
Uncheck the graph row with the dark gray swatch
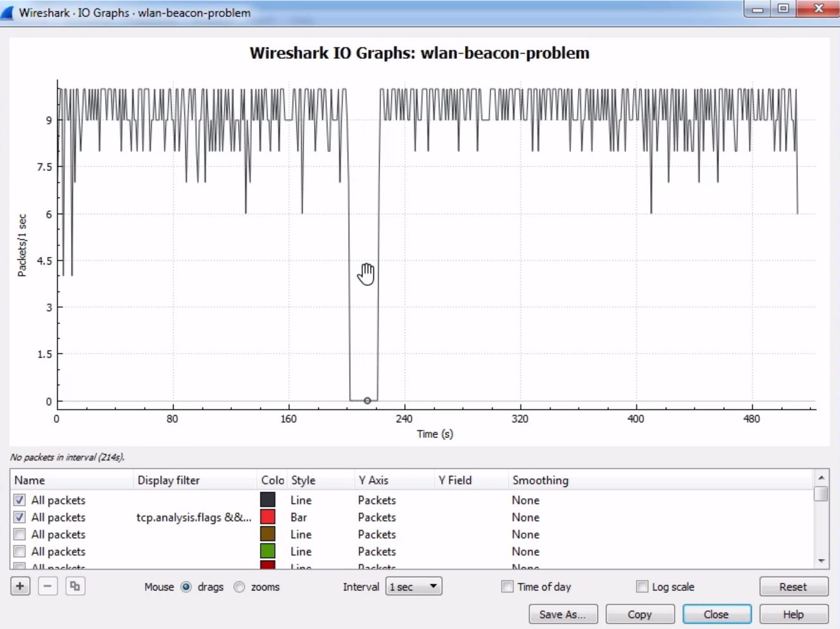pyautogui.click(x=20, y=500)
